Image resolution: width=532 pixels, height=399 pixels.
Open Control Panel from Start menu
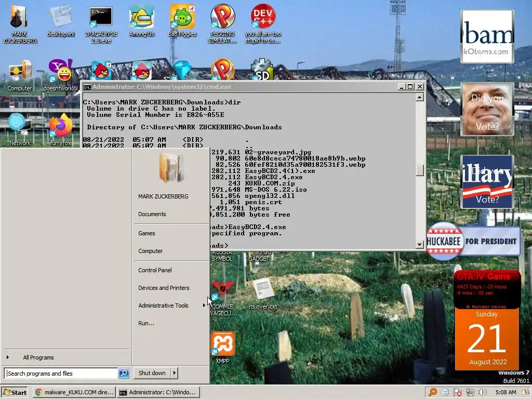click(155, 270)
